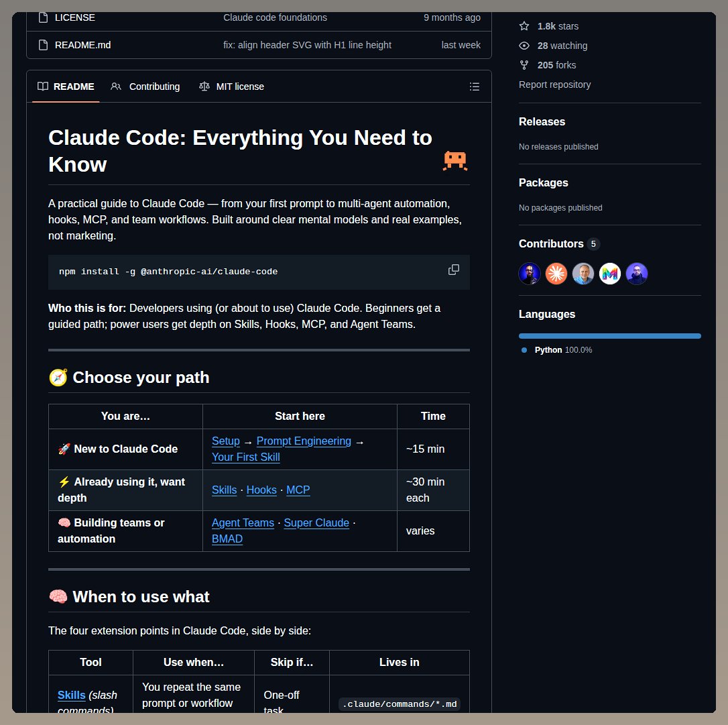Click the 'Choose your path' heading
This screenshot has width=728, height=725.
tap(141, 378)
